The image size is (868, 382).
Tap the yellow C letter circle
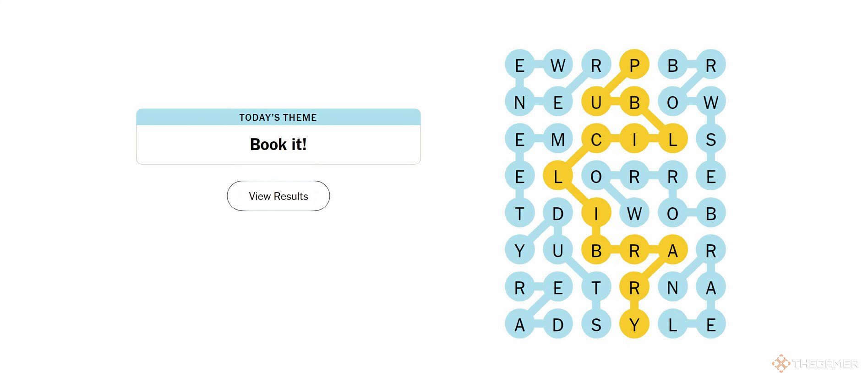coord(596,139)
